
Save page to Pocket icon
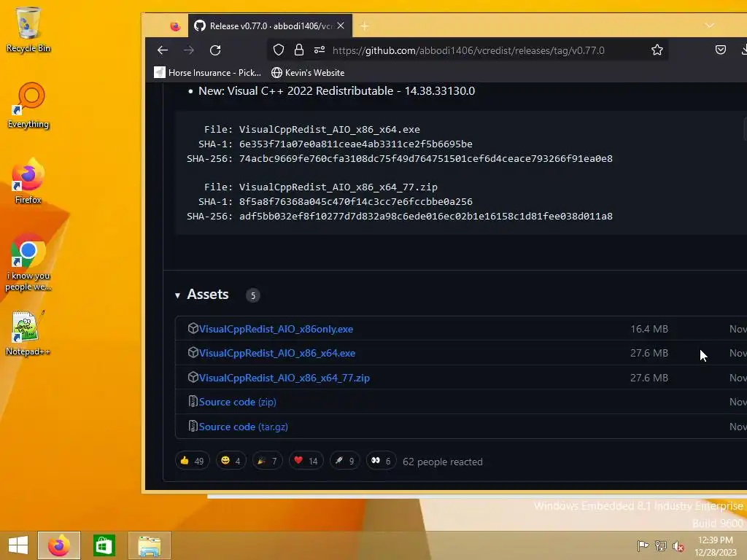click(720, 50)
